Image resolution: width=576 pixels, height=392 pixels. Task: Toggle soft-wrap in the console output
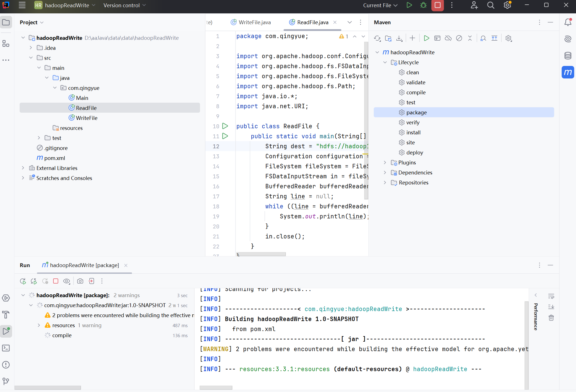[x=551, y=296]
